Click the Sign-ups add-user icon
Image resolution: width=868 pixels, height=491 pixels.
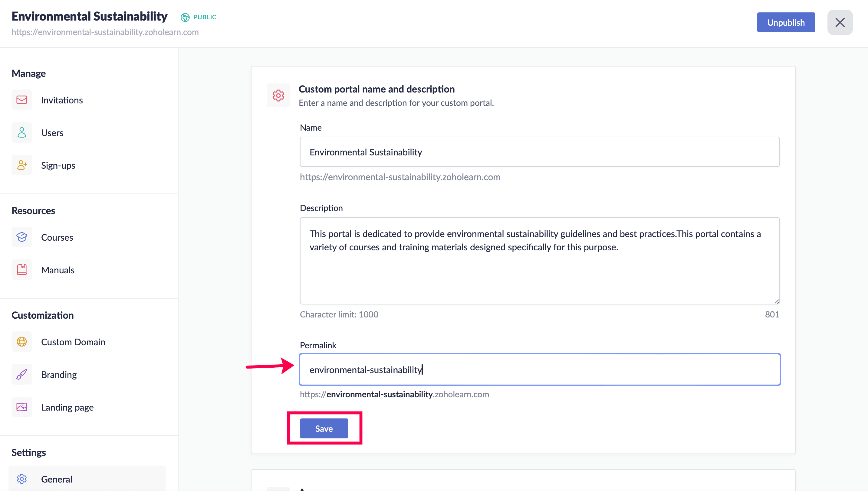tap(21, 165)
